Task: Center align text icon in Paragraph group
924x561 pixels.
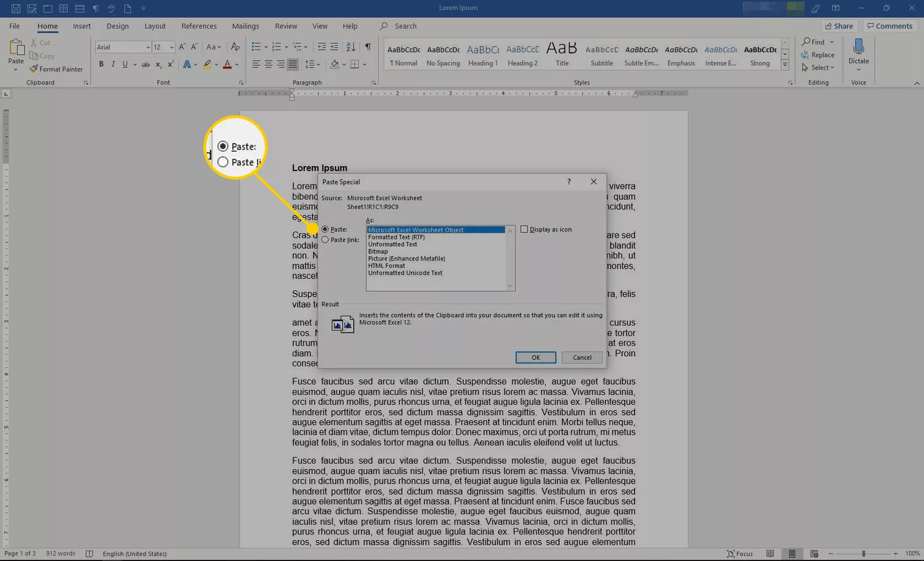Action: pyautogui.click(x=269, y=64)
